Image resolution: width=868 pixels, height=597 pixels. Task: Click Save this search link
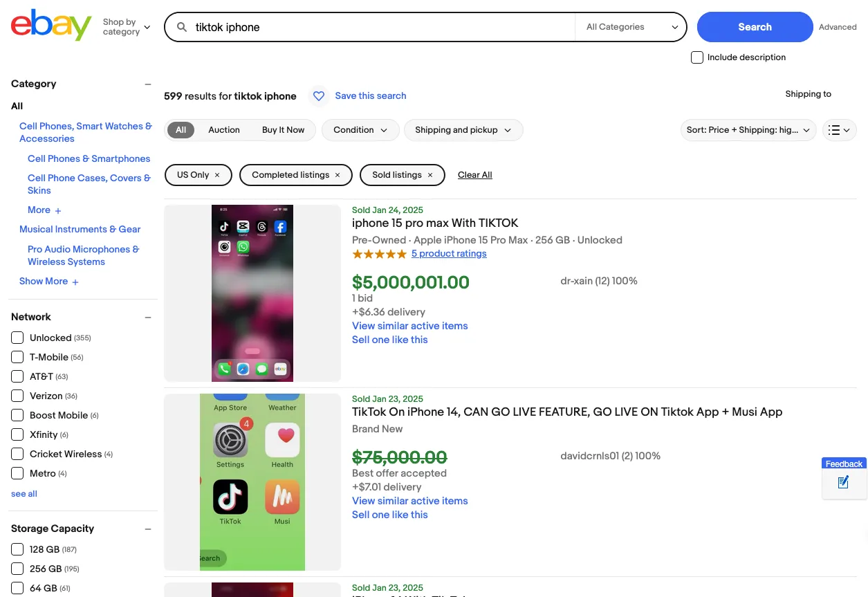pos(371,96)
